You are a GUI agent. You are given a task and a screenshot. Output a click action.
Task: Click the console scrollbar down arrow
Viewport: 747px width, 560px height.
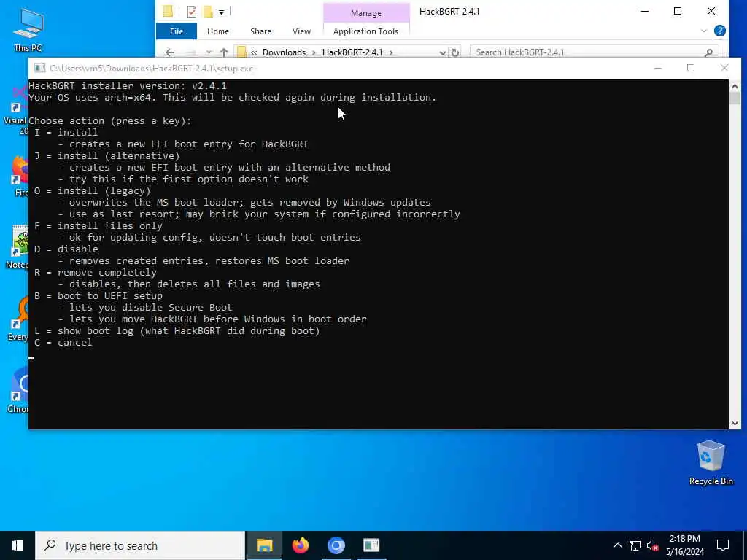pyautogui.click(x=735, y=424)
